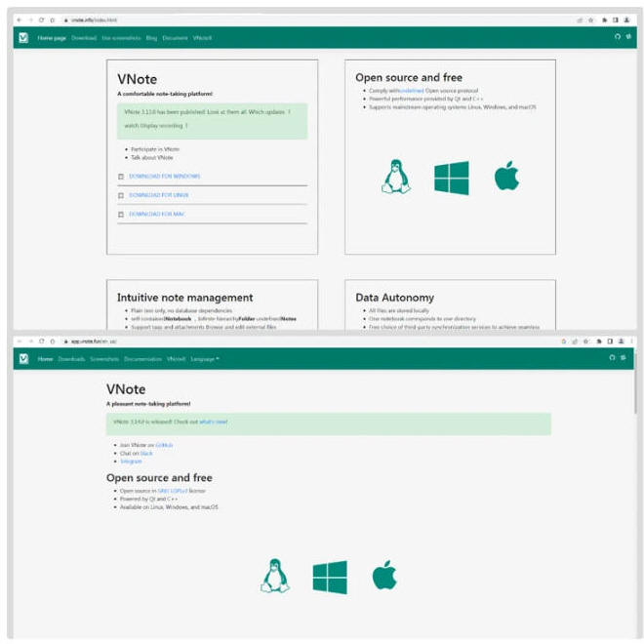Select Home in the bottom window navbar
The width and height of the screenshot is (644, 644).
(x=45, y=359)
